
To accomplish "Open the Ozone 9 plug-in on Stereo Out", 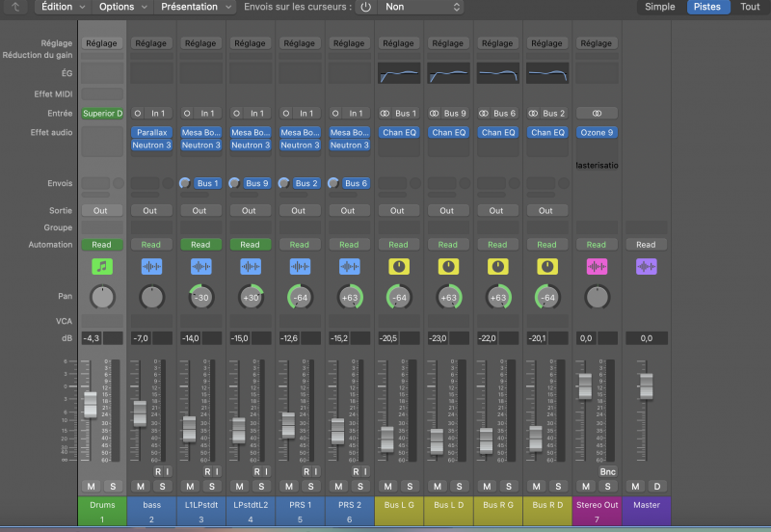I will coord(597,133).
